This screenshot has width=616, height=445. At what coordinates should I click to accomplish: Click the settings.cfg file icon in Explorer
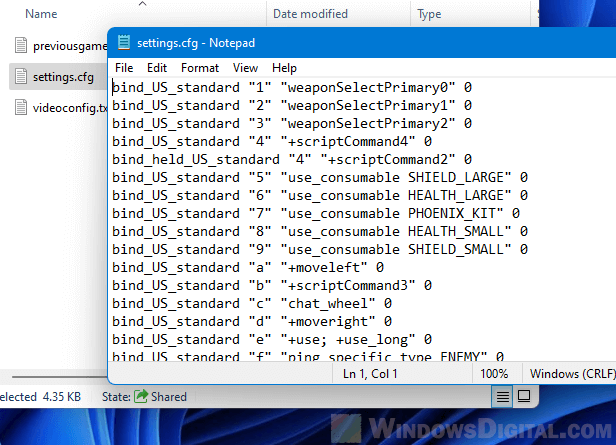[21, 77]
